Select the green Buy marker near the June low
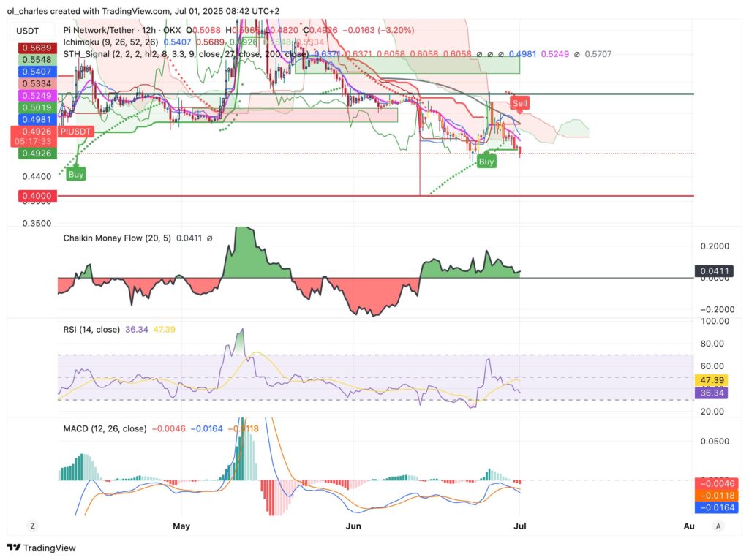The height and width of the screenshot is (560, 749). click(x=486, y=162)
